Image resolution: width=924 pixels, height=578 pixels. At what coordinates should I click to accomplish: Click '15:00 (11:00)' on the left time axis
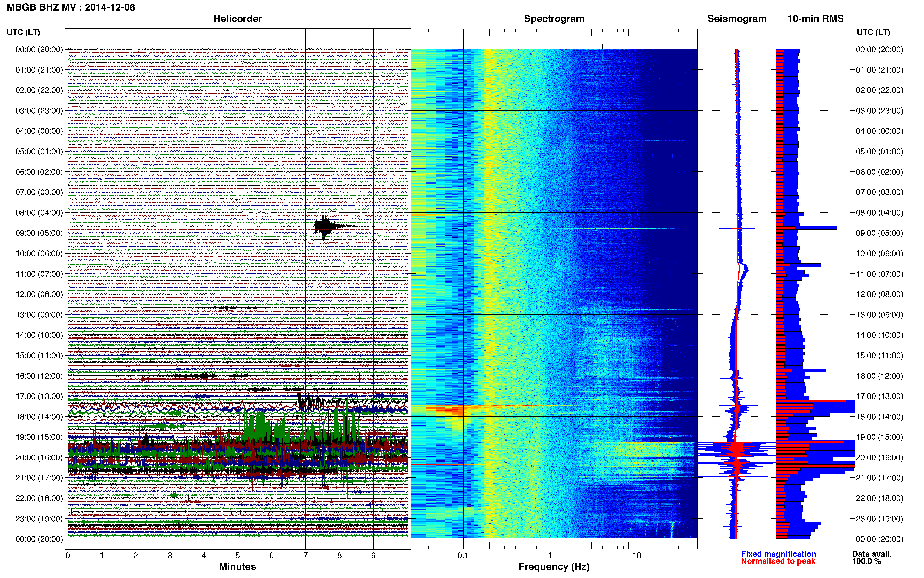(39, 355)
